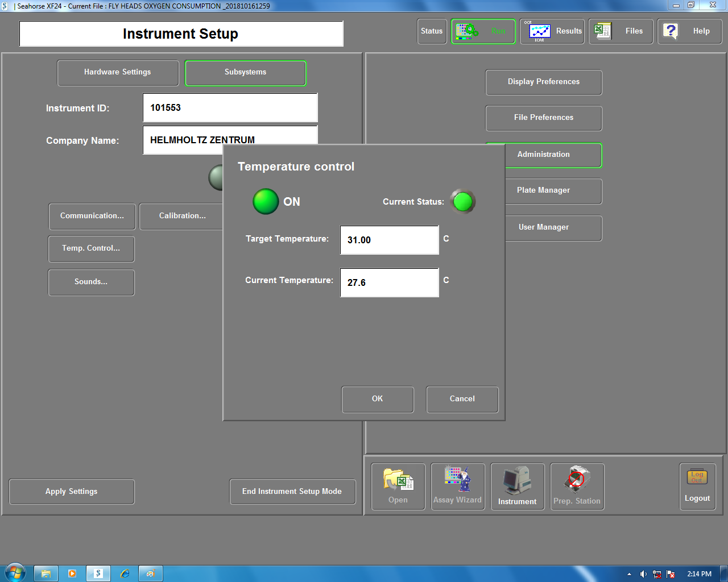Confirm the dialog with OK
728x582 pixels.
(378, 400)
